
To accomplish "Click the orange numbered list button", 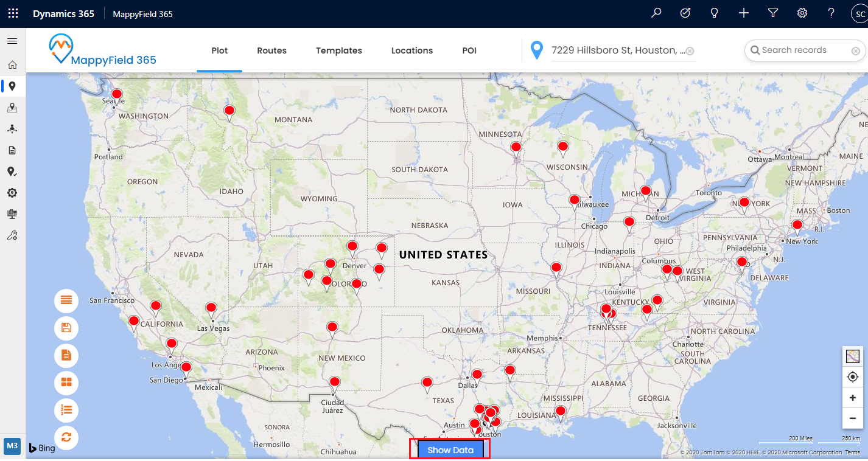I will pos(66,411).
